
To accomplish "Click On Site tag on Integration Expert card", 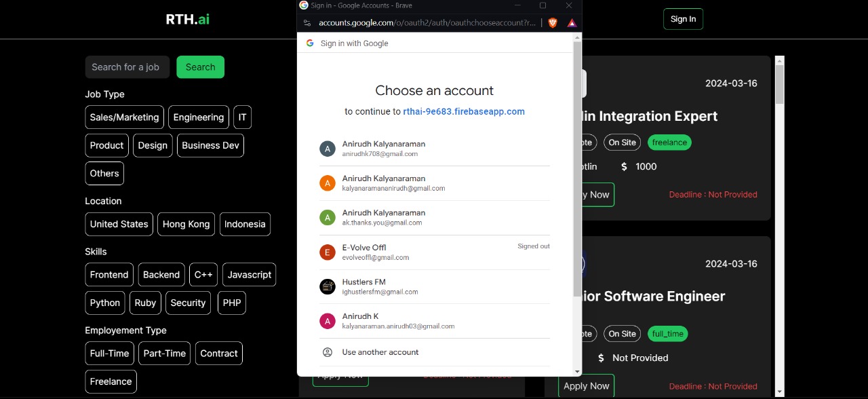I will (x=622, y=142).
